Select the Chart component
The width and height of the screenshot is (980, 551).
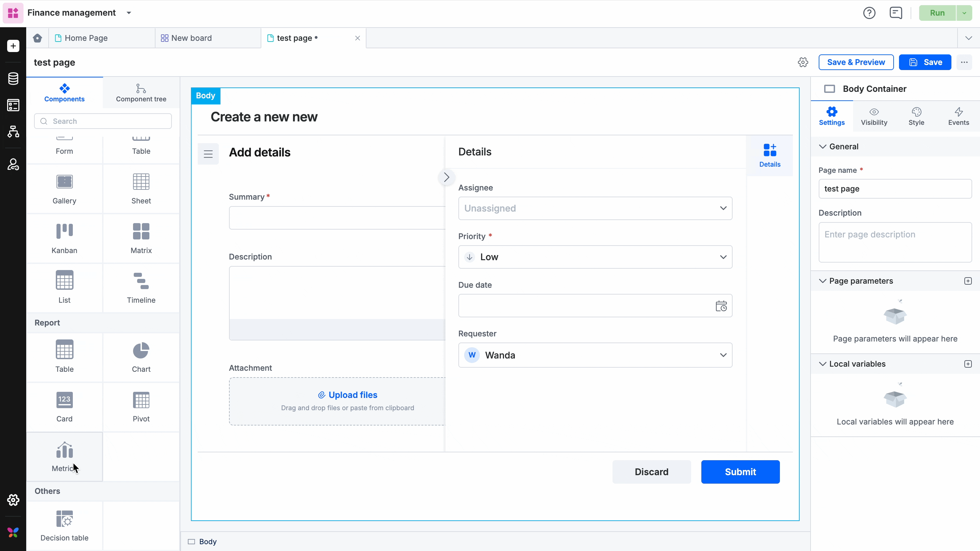pos(141,357)
